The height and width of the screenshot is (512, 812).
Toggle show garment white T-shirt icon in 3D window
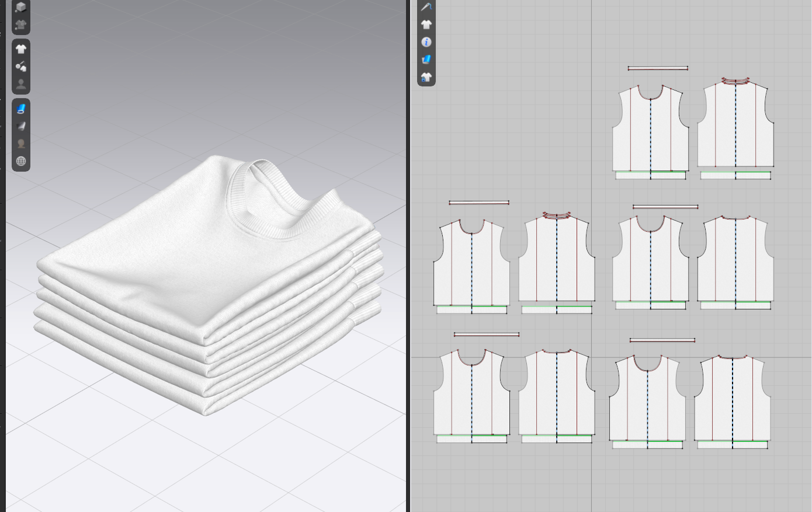(x=21, y=49)
